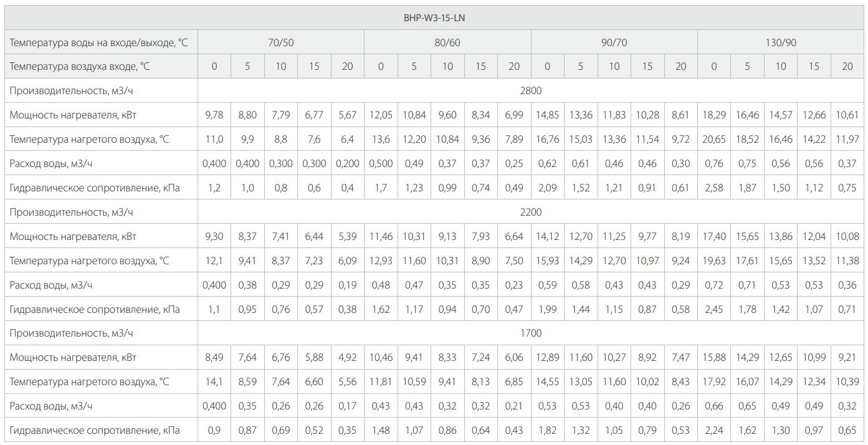
Task: Select the 2800 airflow capacity cell
Action: click(x=531, y=90)
